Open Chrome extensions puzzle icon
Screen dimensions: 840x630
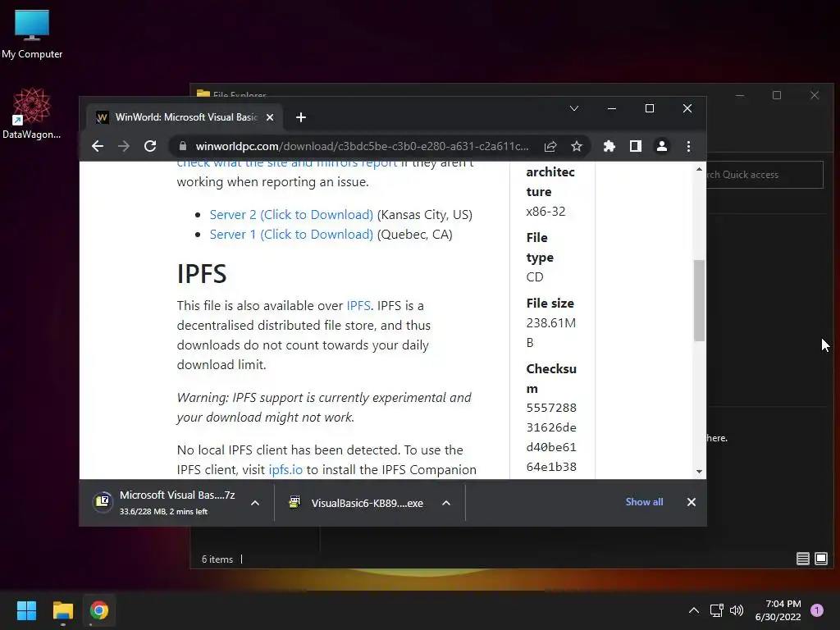[609, 146]
